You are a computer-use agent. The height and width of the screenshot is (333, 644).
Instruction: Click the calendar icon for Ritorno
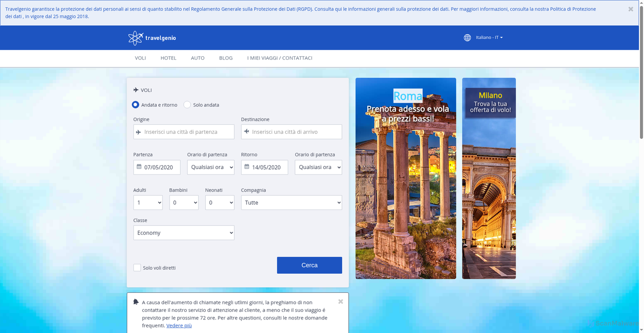(247, 167)
